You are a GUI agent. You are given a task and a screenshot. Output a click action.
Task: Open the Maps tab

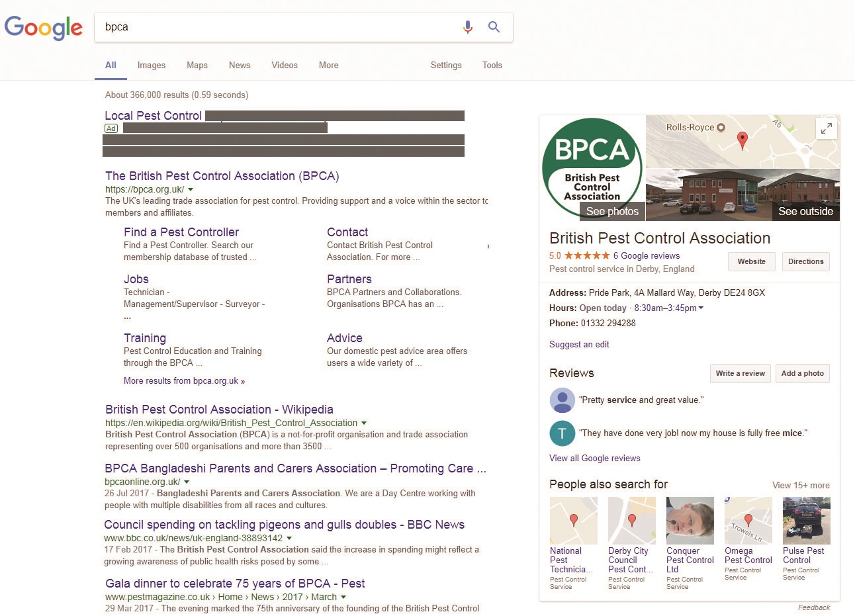pyautogui.click(x=197, y=65)
